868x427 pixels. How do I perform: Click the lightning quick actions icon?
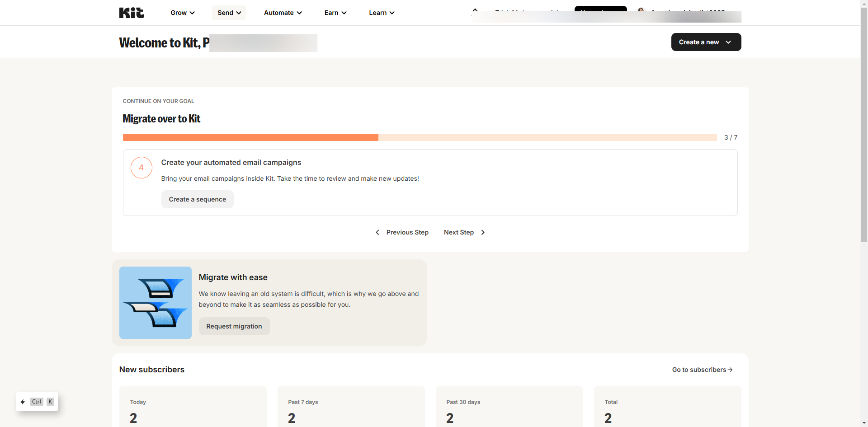point(23,402)
